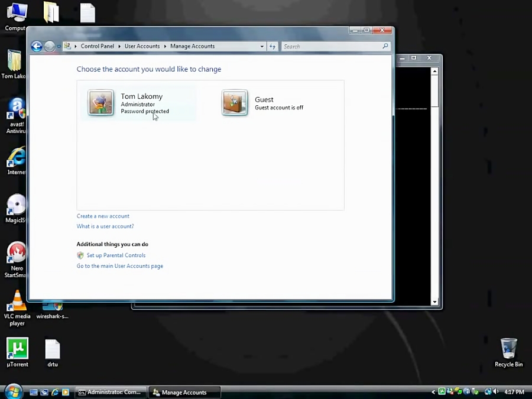Click the Refresh icon in the address bar
The image size is (532, 399).
coord(272,46)
